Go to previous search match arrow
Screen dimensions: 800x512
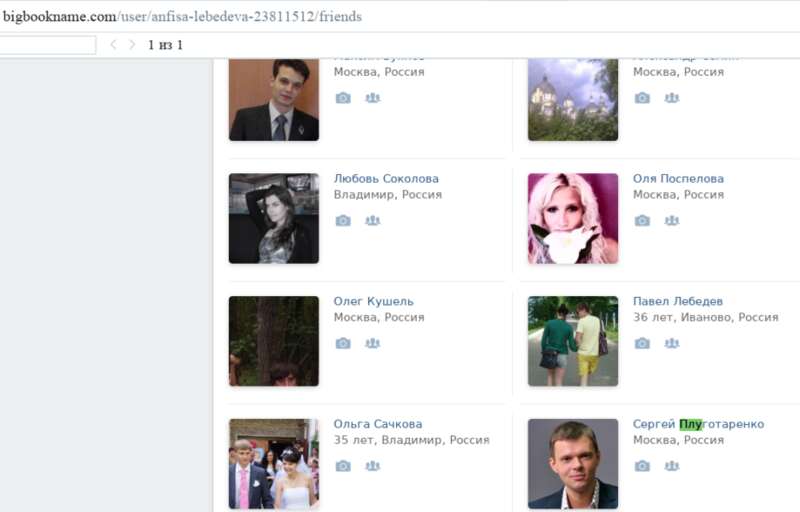point(113,45)
